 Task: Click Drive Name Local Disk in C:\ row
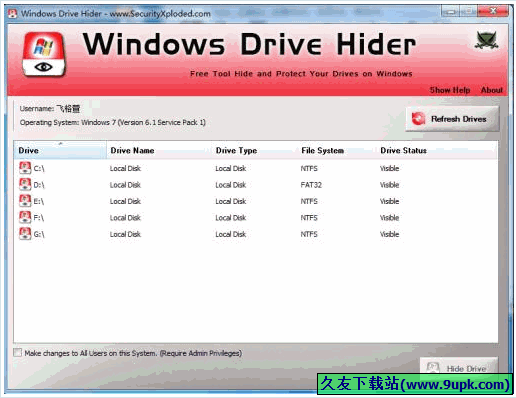[x=125, y=168]
